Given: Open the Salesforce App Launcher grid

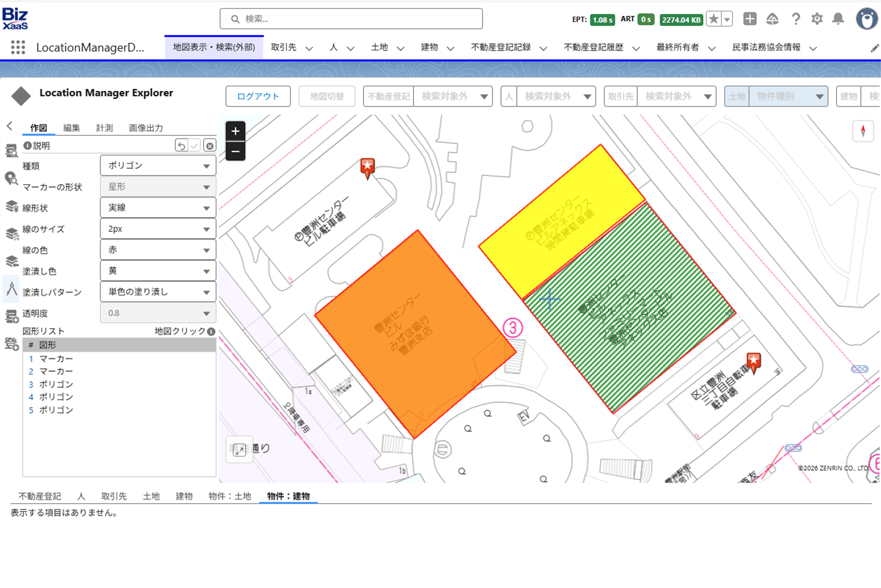Looking at the screenshot, I should [x=18, y=48].
